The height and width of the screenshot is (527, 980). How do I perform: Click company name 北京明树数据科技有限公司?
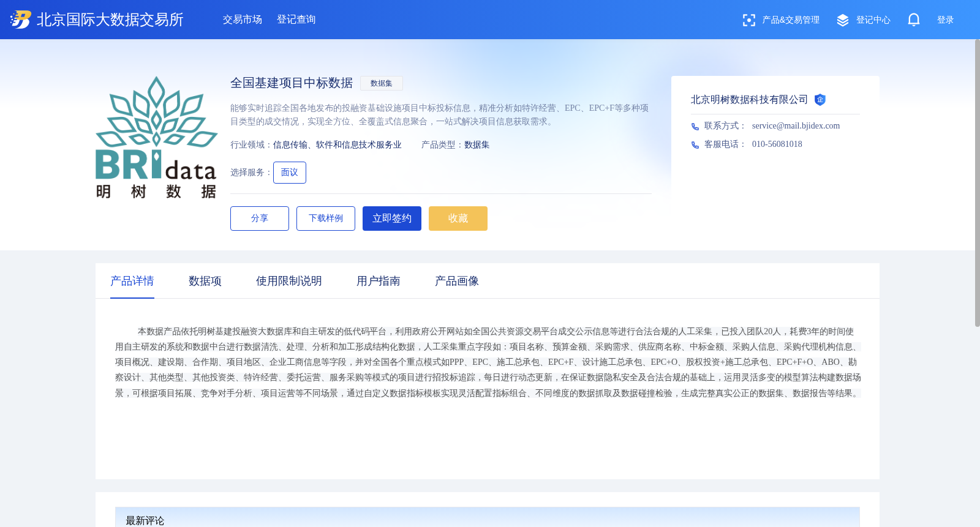pyautogui.click(x=750, y=100)
